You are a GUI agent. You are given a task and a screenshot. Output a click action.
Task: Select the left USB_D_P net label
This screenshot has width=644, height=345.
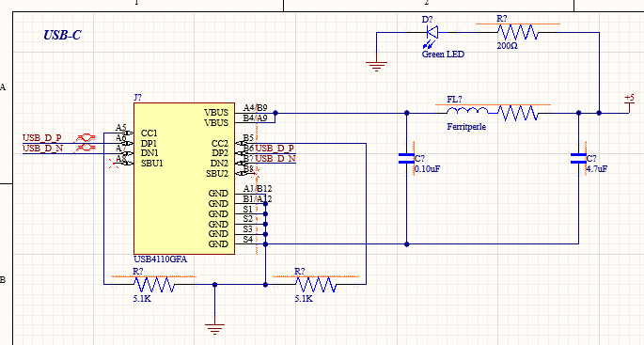tap(42, 138)
